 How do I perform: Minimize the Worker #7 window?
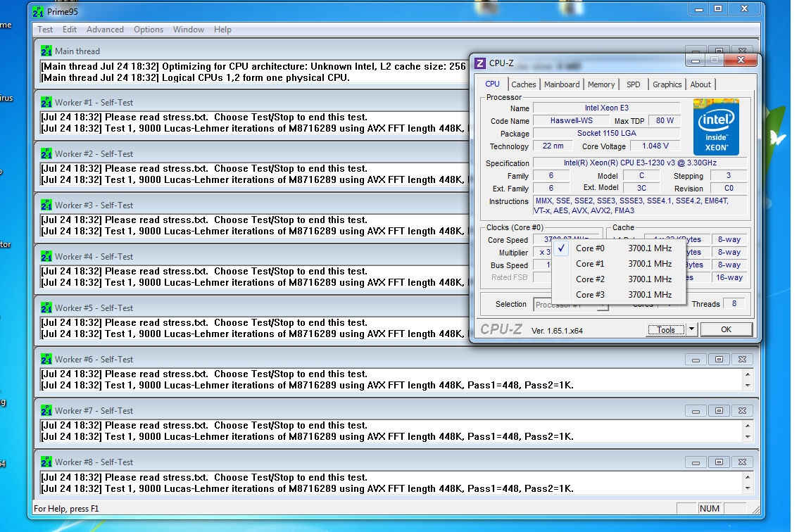(696, 410)
